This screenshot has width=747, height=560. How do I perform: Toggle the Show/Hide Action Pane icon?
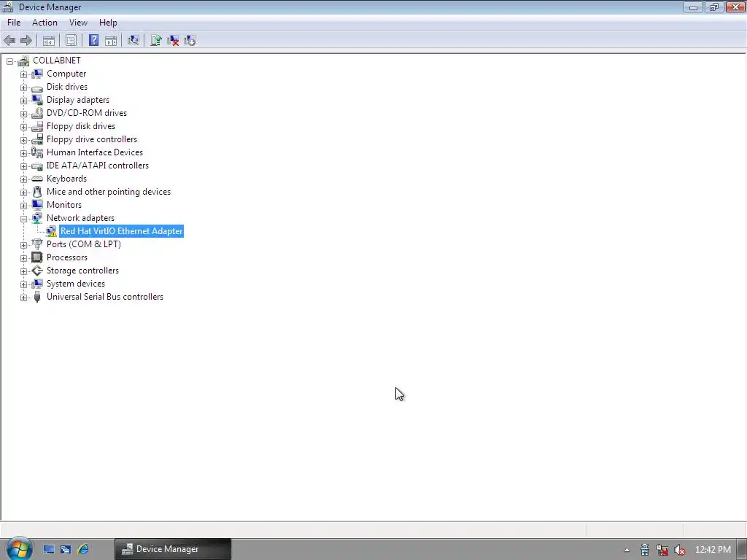point(111,41)
